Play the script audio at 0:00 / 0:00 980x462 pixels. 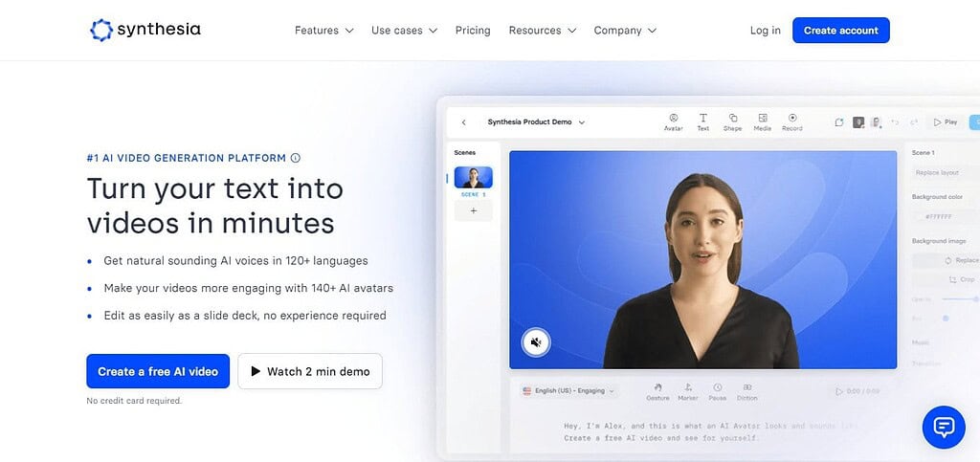pos(857,391)
